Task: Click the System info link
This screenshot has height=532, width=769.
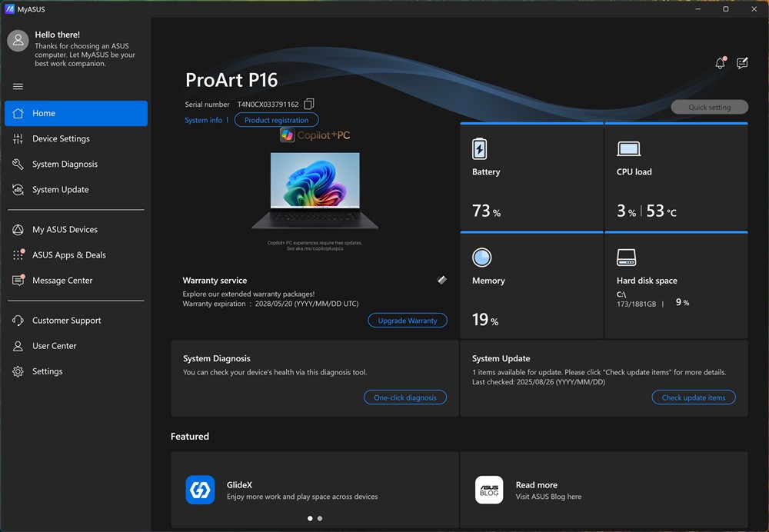Action: 203,120
